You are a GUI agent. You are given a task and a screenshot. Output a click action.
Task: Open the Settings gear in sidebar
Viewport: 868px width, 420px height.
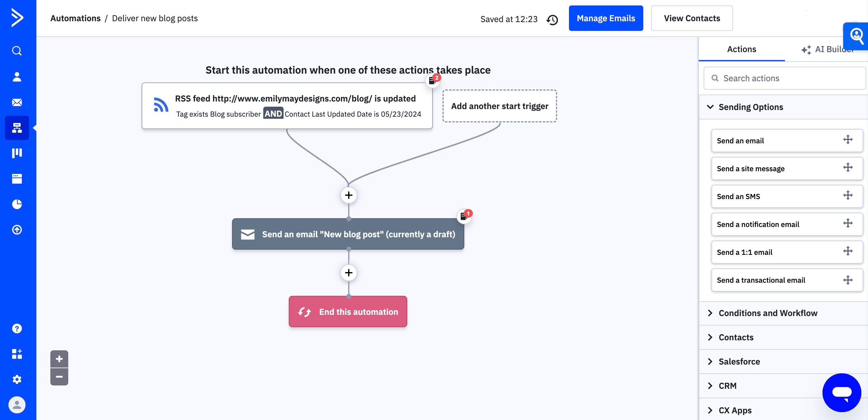17,380
